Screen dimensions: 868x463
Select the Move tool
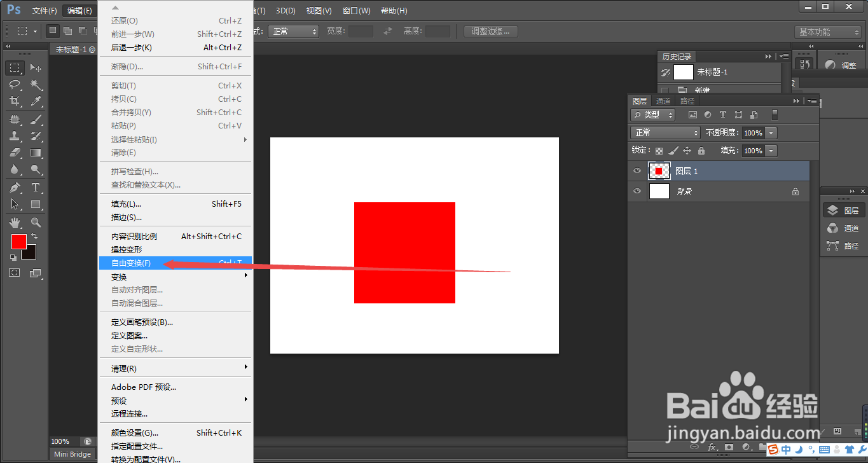click(36, 68)
